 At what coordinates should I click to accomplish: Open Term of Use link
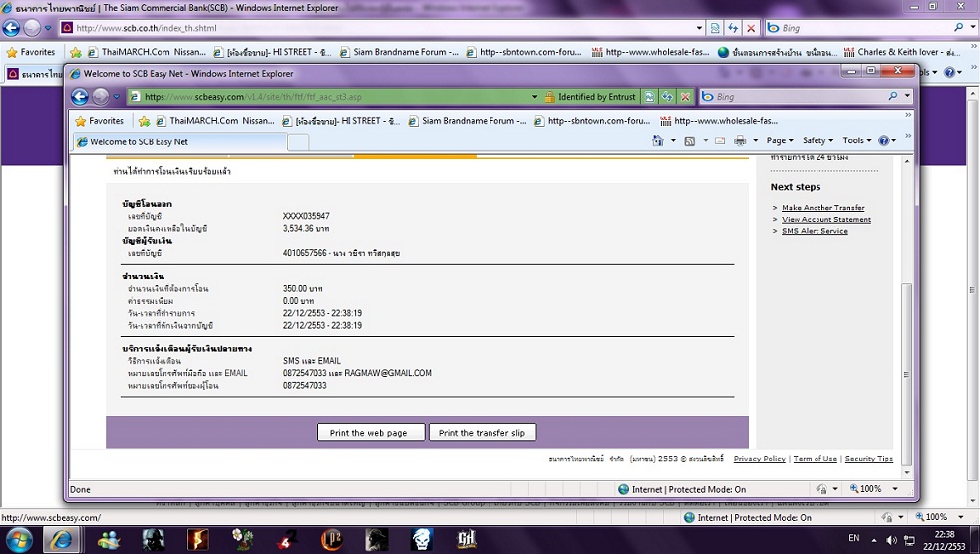[x=815, y=459]
